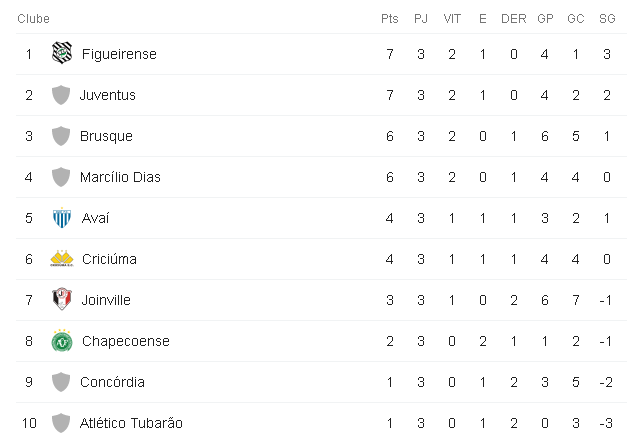Click the Atlético Tubarão shield icon

pos(61,423)
